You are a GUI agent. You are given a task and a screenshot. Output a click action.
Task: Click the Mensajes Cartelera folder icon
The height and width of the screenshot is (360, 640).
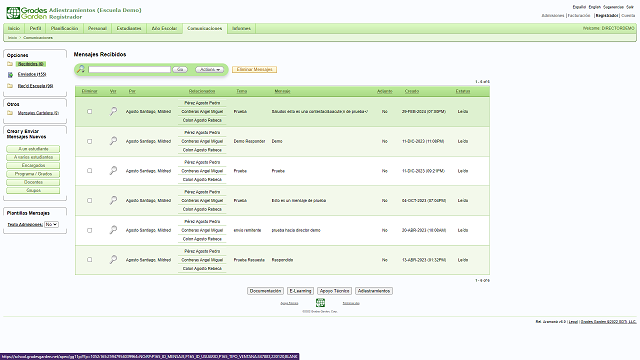click(10, 113)
